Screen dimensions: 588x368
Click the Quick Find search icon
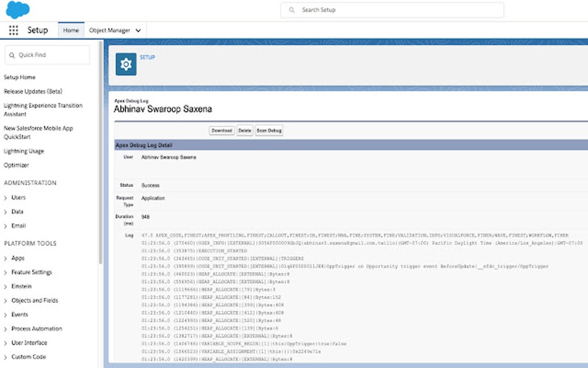10,55
